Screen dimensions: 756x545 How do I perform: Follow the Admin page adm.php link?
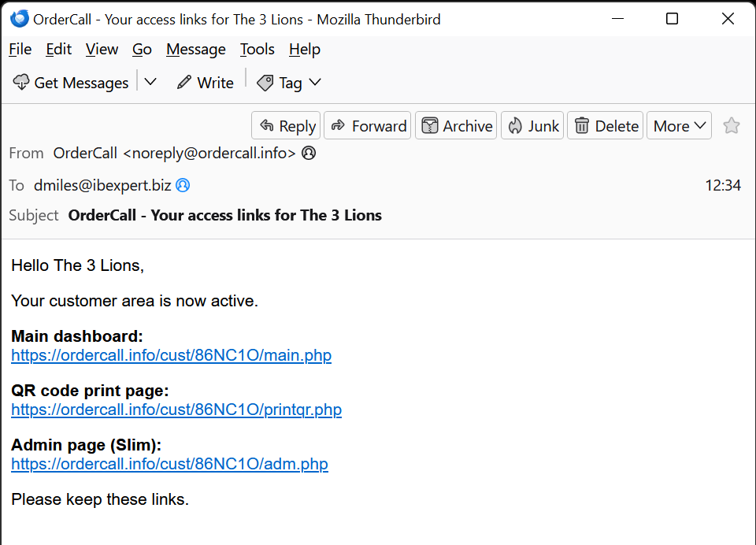(169, 464)
